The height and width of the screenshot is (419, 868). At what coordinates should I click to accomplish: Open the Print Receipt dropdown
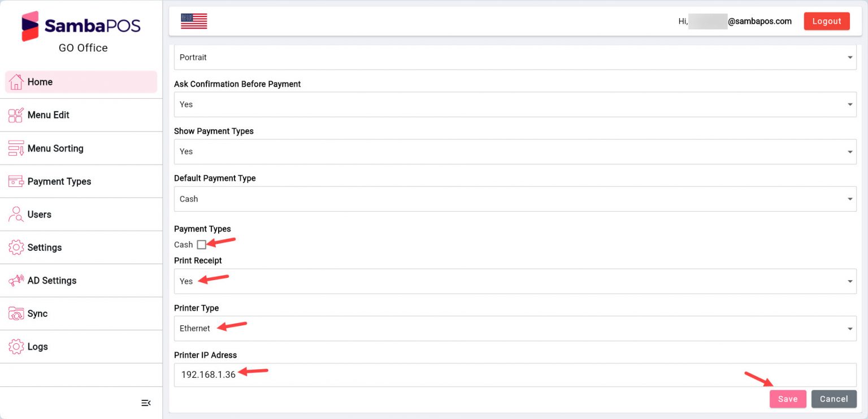[514, 281]
